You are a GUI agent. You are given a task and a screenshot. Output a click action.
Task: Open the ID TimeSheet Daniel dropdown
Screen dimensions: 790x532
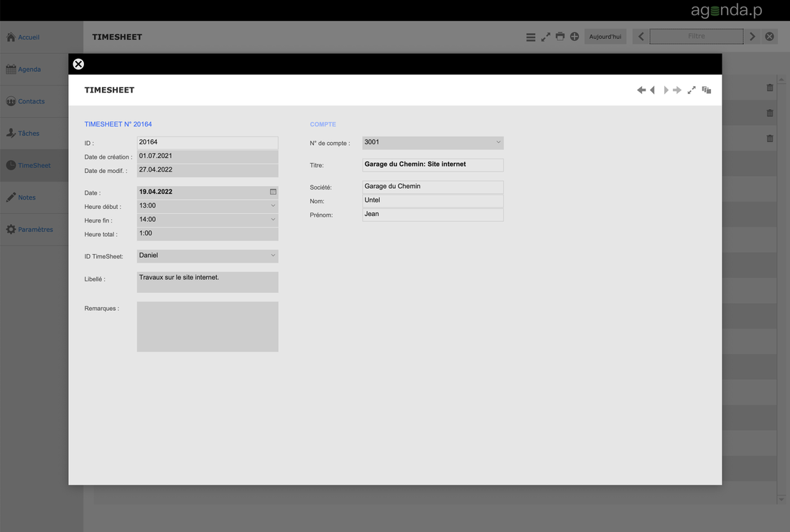pyautogui.click(x=273, y=256)
